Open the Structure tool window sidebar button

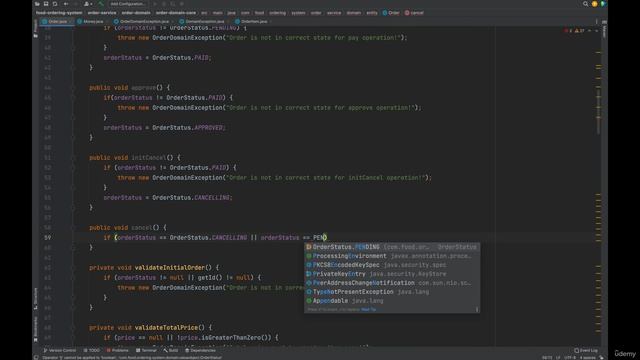36,300
